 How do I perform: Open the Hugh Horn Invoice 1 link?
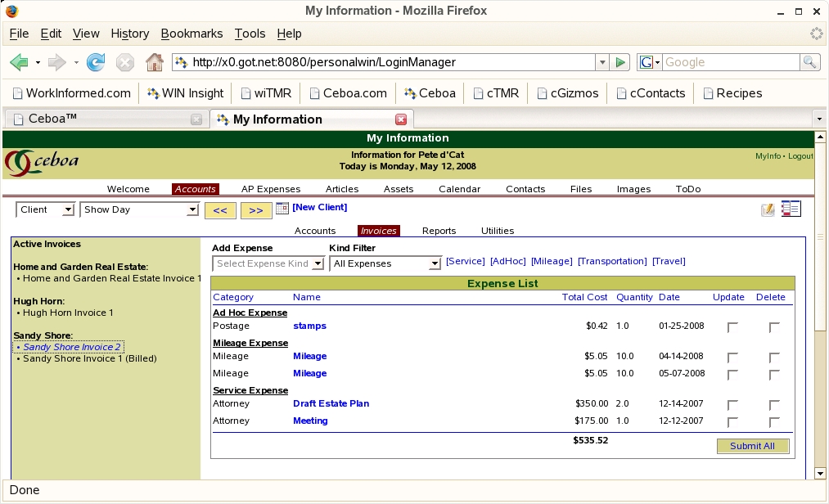(x=68, y=313)
